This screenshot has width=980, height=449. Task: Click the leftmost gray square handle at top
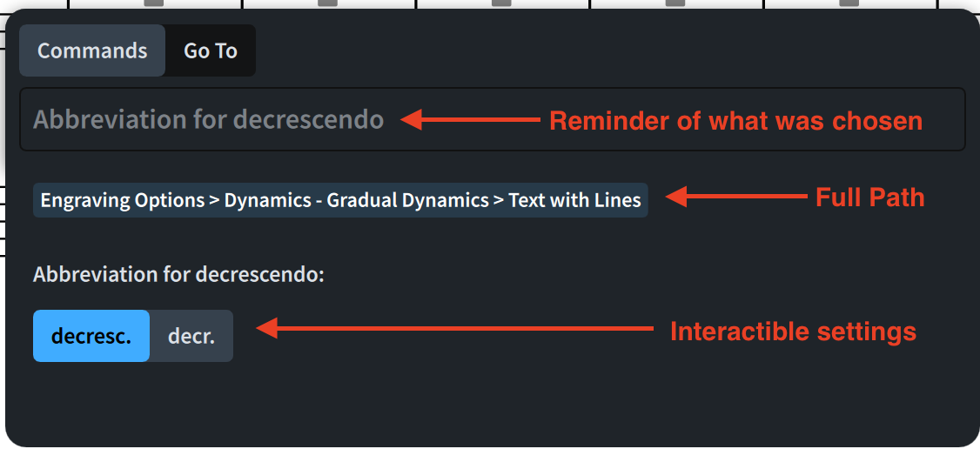(154, 3)
